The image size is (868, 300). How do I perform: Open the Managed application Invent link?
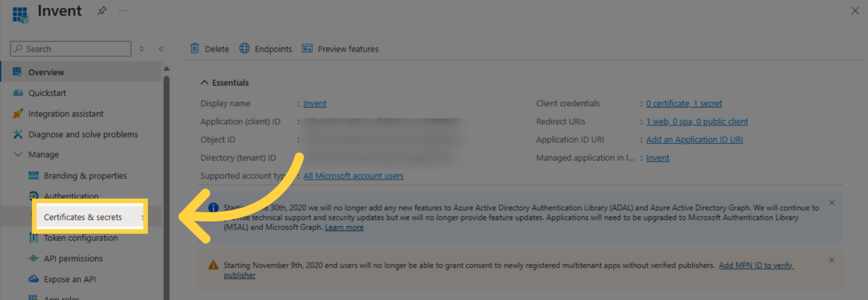point(657,157)
